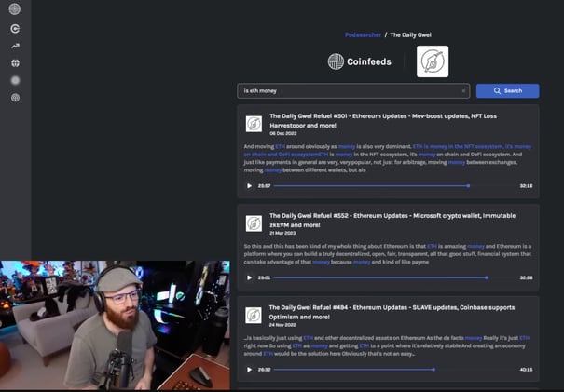
Task: Open podcast avatar on Refuel #552 card
Action: click(x=254, y=223)
